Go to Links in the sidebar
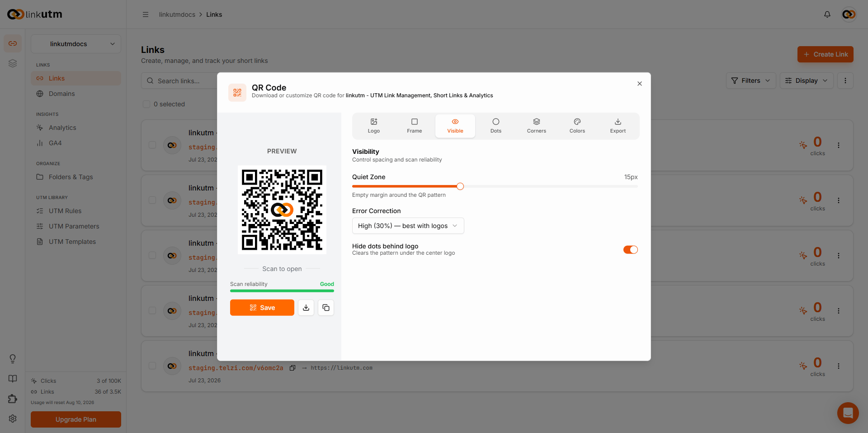Viewport: 868px width, 433px height. click(x=76, y=78)
